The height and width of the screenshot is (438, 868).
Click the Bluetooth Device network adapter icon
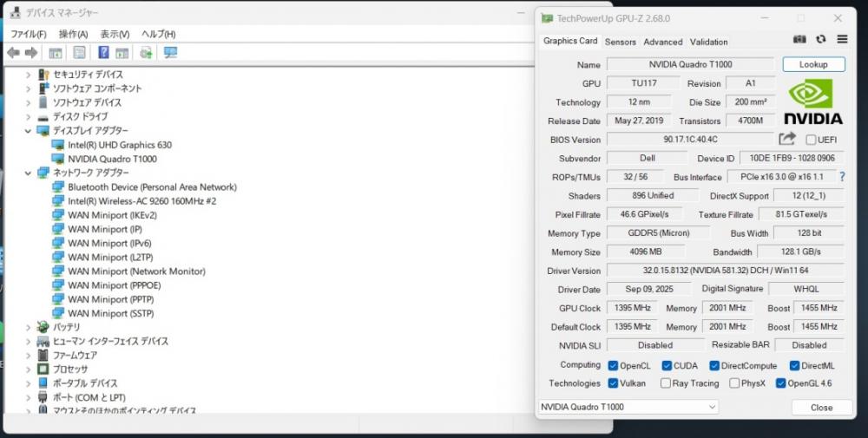pos(57,187)
